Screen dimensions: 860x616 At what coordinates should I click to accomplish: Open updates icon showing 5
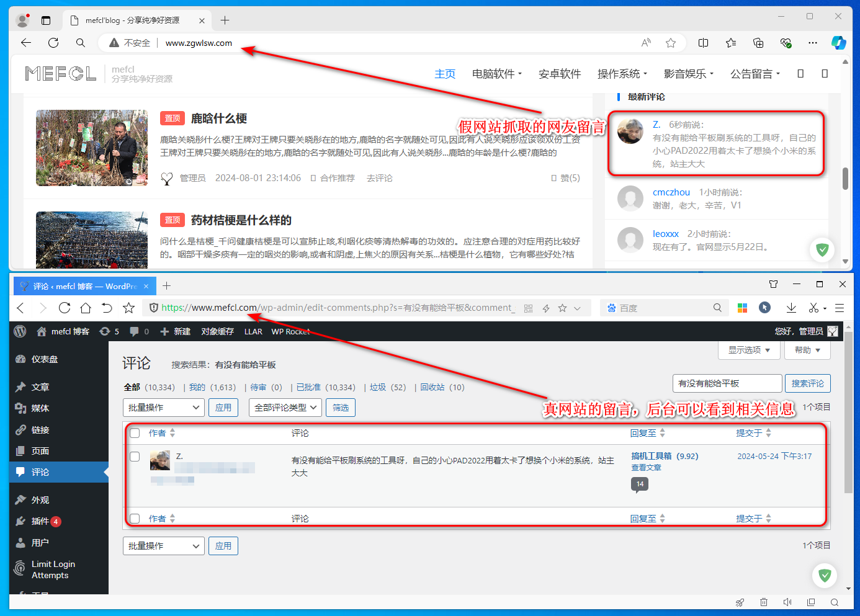(x=109, y=331)
